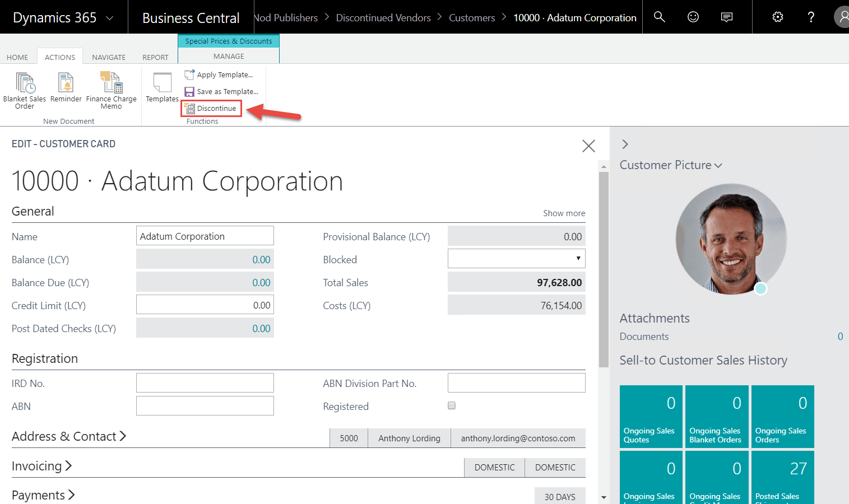Click the Credit Limit (LCY) field
849x504 pixels.
click(x=205, y=305)
